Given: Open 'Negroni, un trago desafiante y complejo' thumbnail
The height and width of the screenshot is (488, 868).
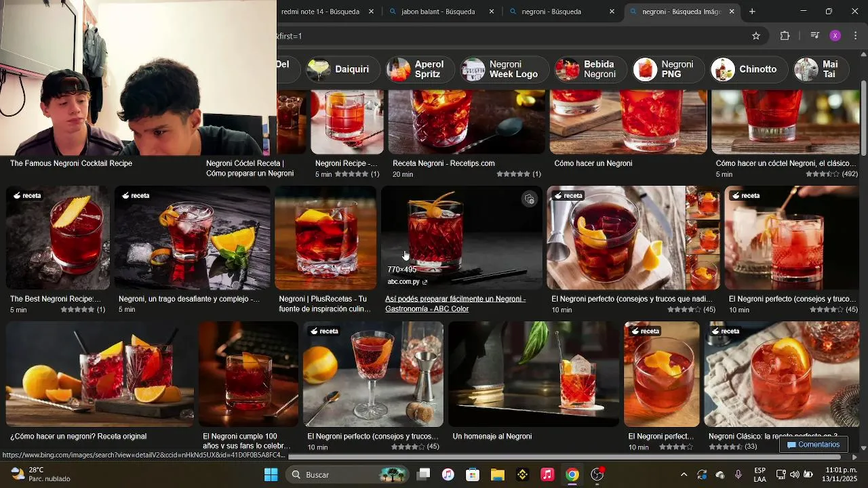Looking at the screenshot, I should [x=193, y=238].
